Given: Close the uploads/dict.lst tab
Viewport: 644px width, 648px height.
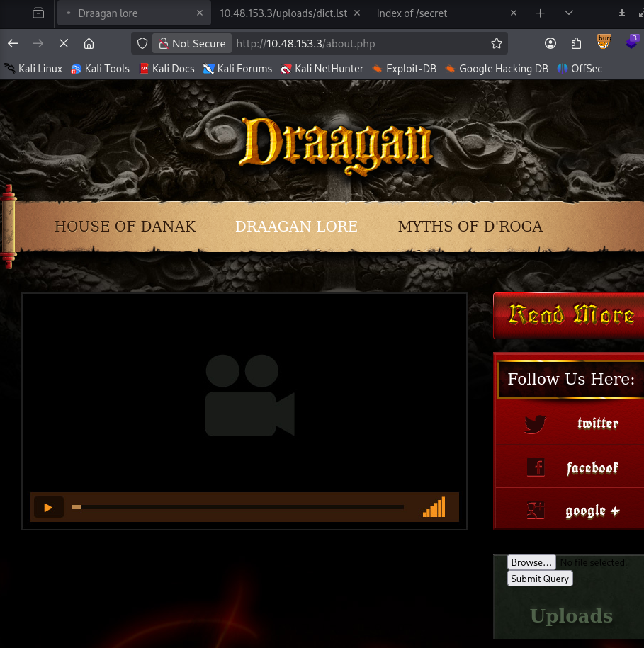Looking at the screenshot, I should pos(357,13).
